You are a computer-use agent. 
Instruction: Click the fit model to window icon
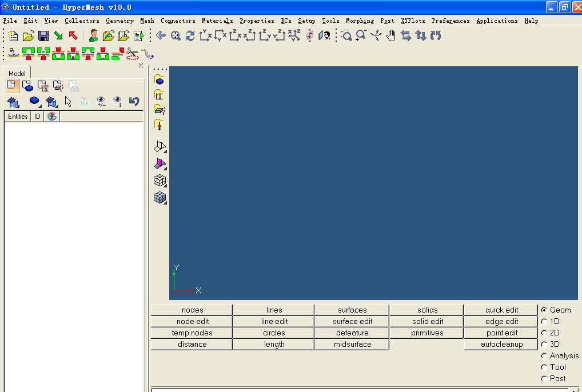coord(176,36)
